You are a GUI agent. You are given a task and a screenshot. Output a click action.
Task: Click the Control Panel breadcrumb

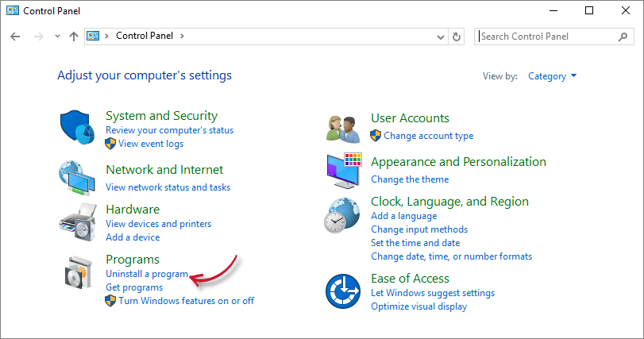point(145,36)
